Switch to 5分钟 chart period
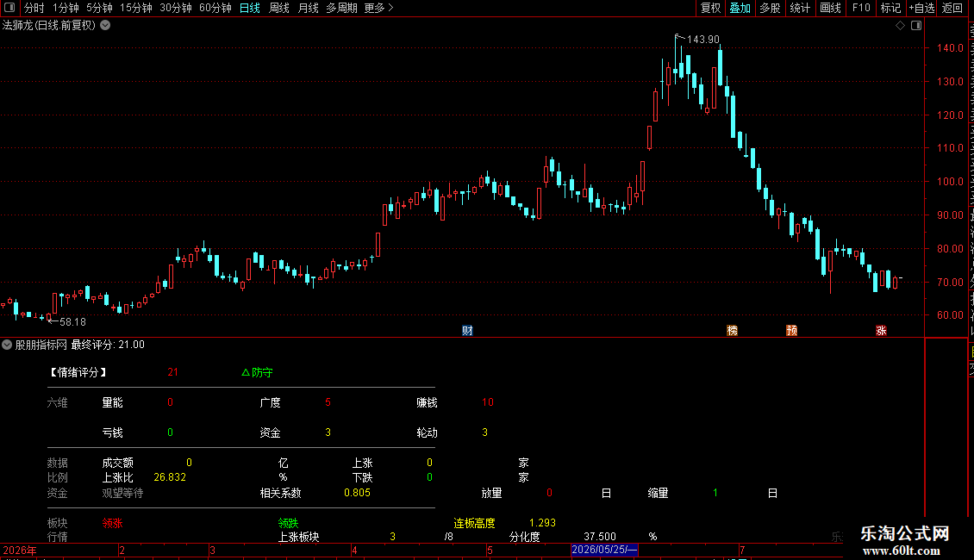 (x=99, y=8)
